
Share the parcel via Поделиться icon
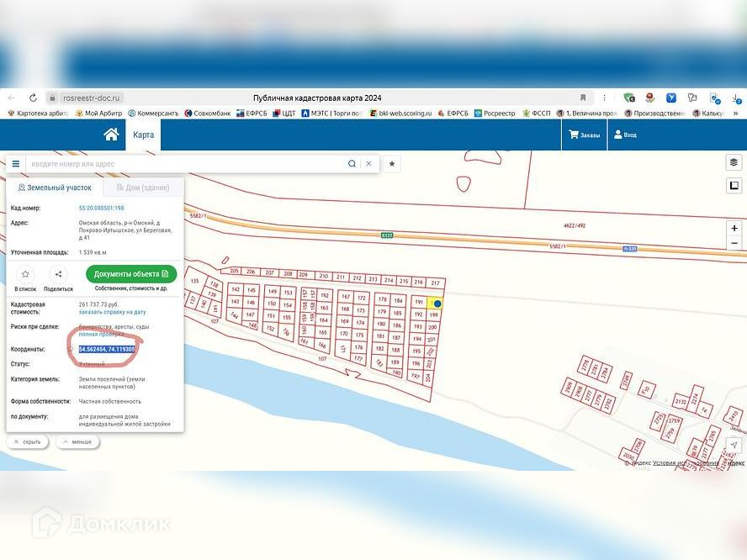coord(58,274)
